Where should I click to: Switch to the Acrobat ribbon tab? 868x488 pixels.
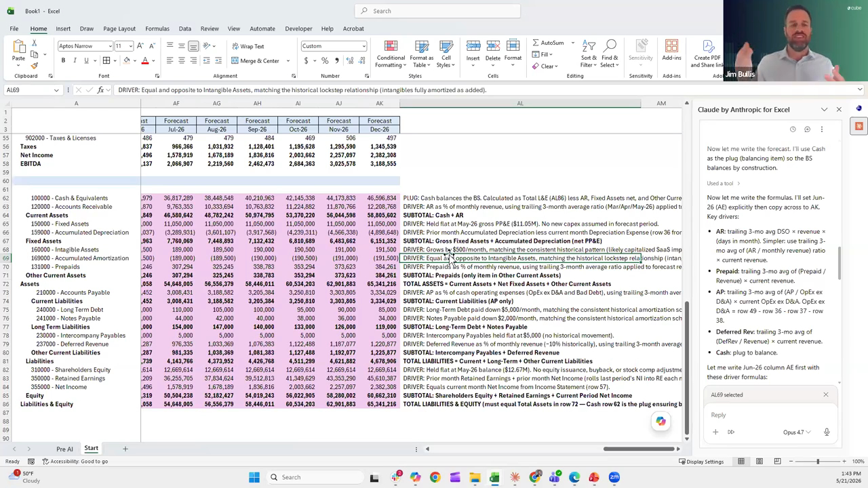(x=353, y=28)
